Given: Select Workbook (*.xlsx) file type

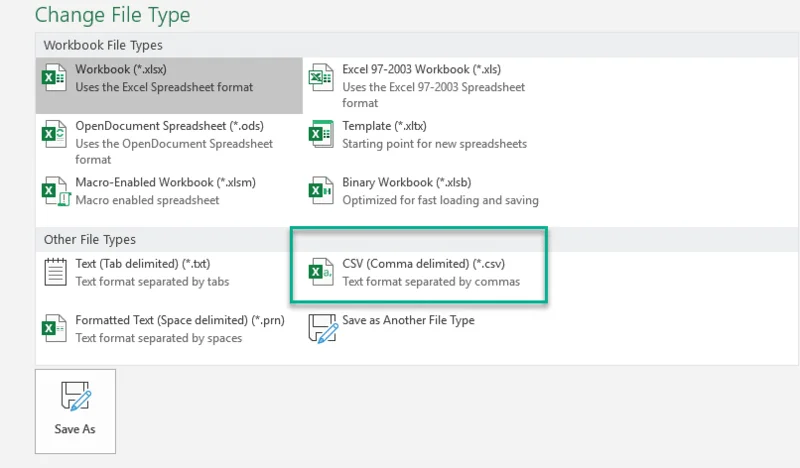Looking at the screenshot, I should point(169,85).
